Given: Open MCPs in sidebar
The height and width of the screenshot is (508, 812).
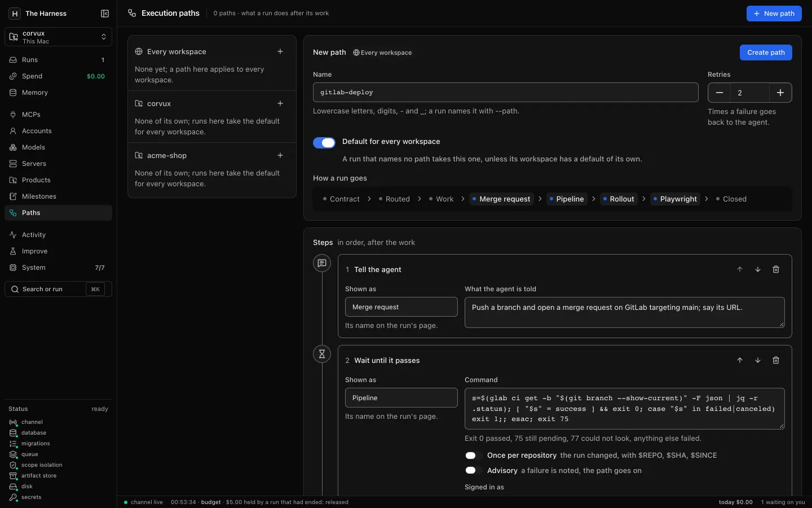Looking at the screenshot, I should click(x=59, y=115).
